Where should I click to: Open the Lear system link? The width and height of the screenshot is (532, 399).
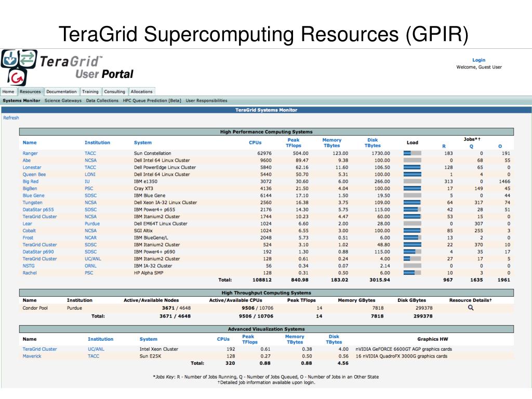pos(27,223)
